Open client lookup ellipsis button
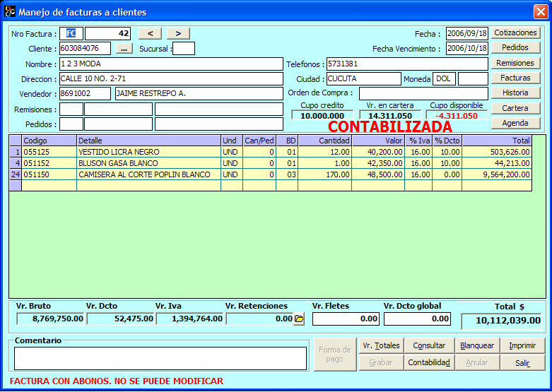The height and width of the screenshot is (392, 552). pyautogui.click(x=124, y=49)
